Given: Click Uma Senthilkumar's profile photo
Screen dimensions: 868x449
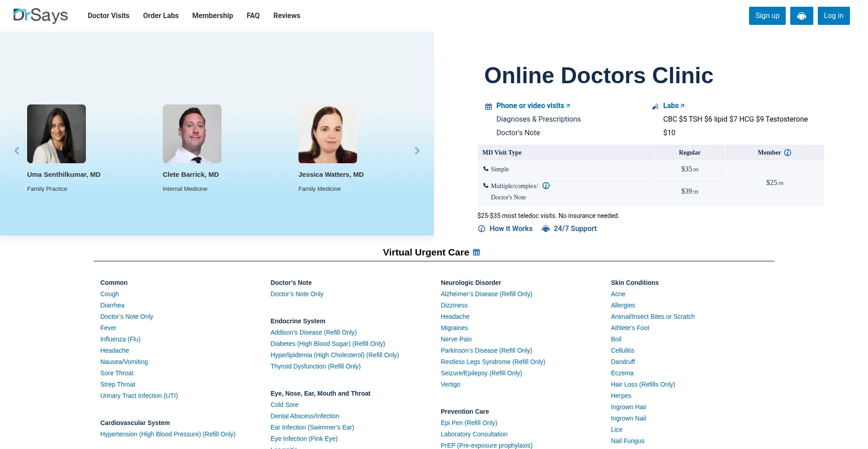Looking at the screenshot, I should click(56, 133).
